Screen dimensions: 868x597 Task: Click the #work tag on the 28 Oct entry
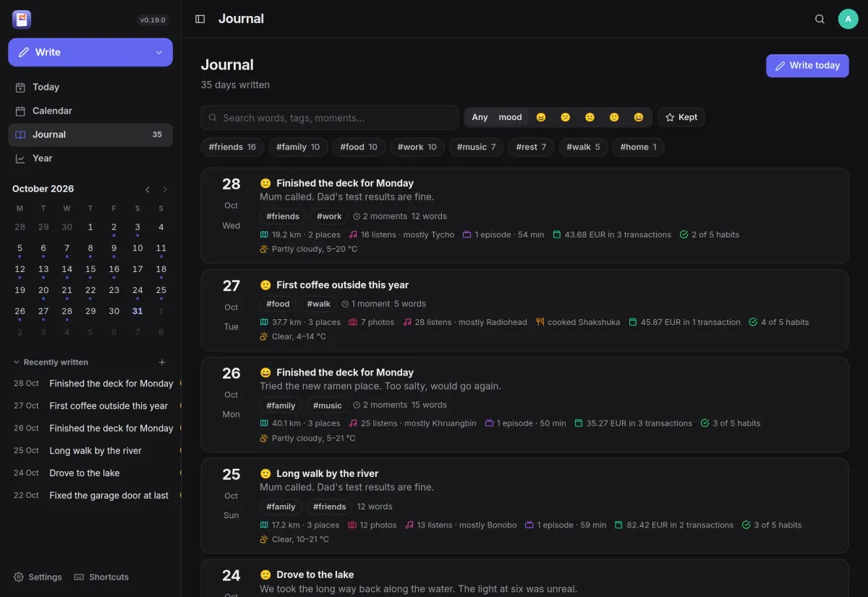coord(330,216)
